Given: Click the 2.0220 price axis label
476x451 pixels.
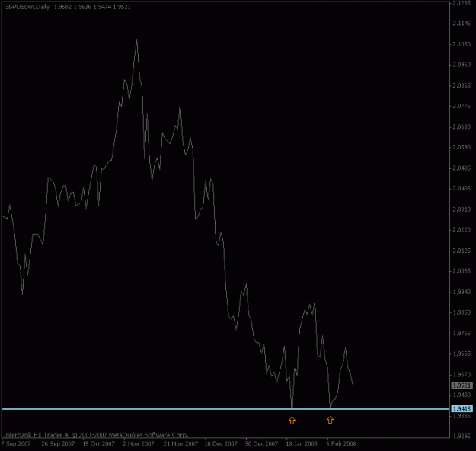Looking at the screenshot, I should pyautogui.click(x=462, y=230).
